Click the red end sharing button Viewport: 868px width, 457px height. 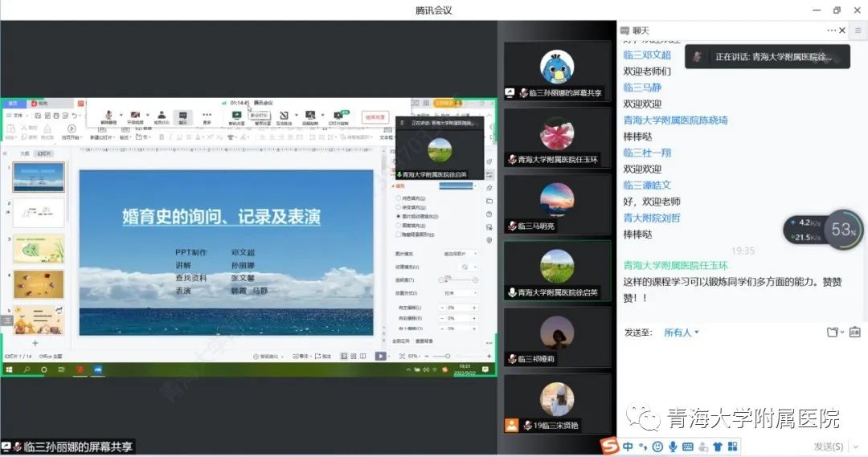375,117
